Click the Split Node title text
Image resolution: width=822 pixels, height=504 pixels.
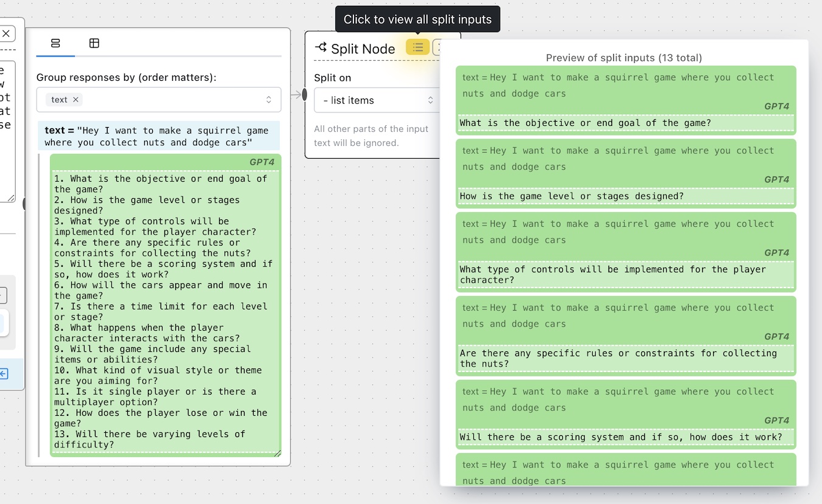pyautogui.click(x=363, y=49)
